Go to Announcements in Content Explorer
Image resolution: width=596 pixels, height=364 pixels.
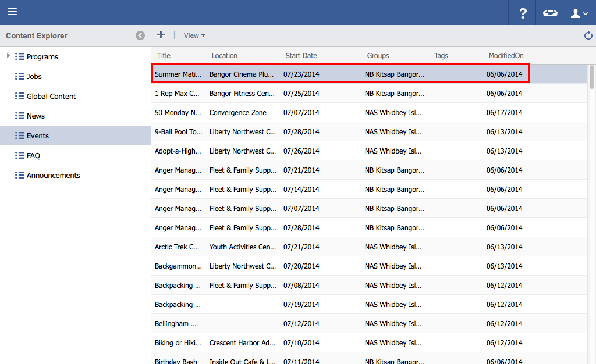pyautogui.click(x=53, y=176)
